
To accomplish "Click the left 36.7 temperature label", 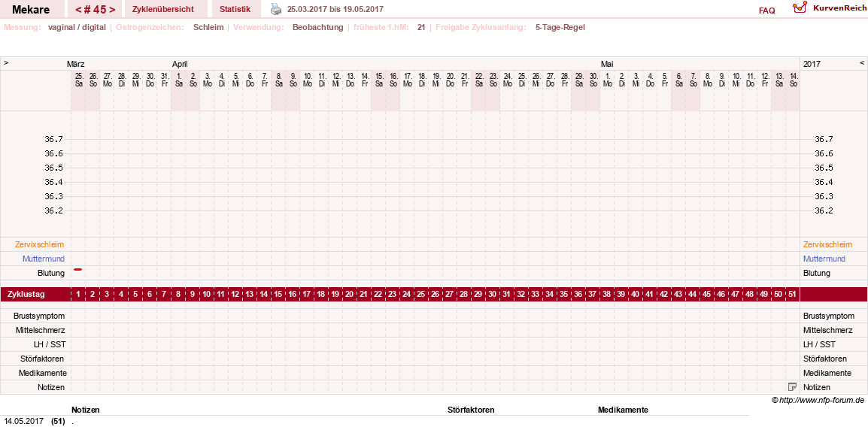I will tap(54, 139).
